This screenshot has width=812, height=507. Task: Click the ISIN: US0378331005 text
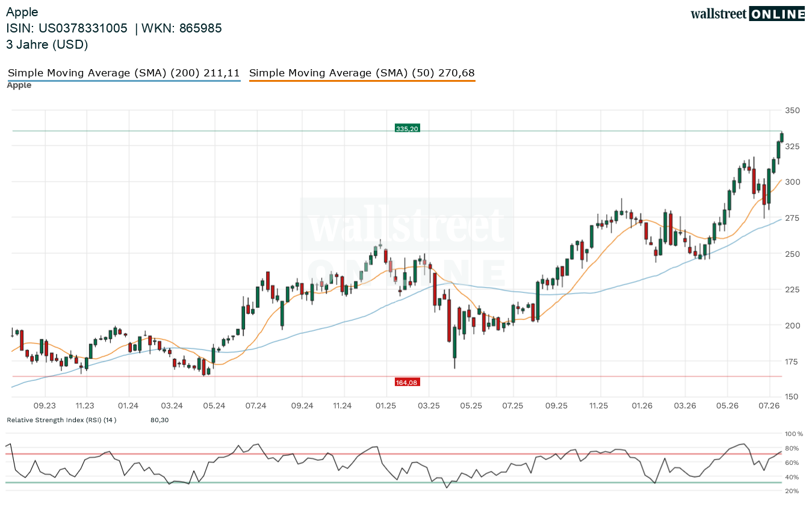coord(67,28)
